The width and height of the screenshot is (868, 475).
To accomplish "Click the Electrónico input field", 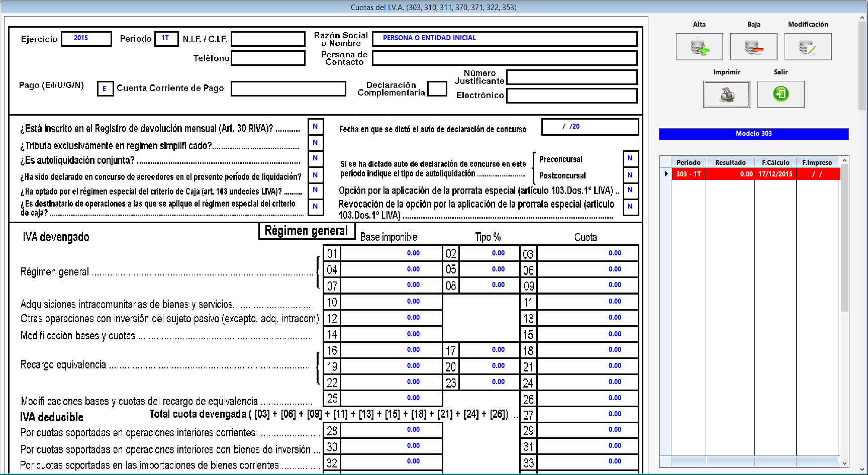I will [572, 96].
